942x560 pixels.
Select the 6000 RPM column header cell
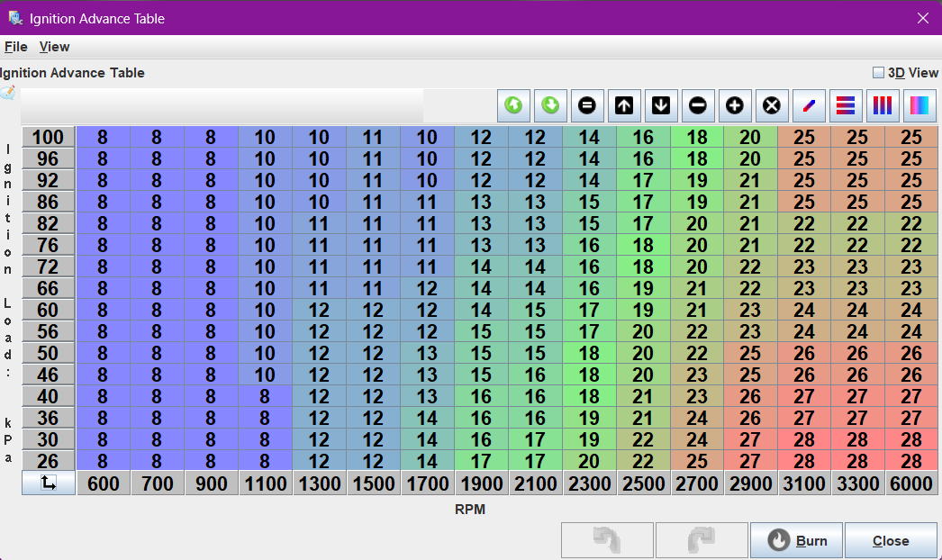coord(911,483)
